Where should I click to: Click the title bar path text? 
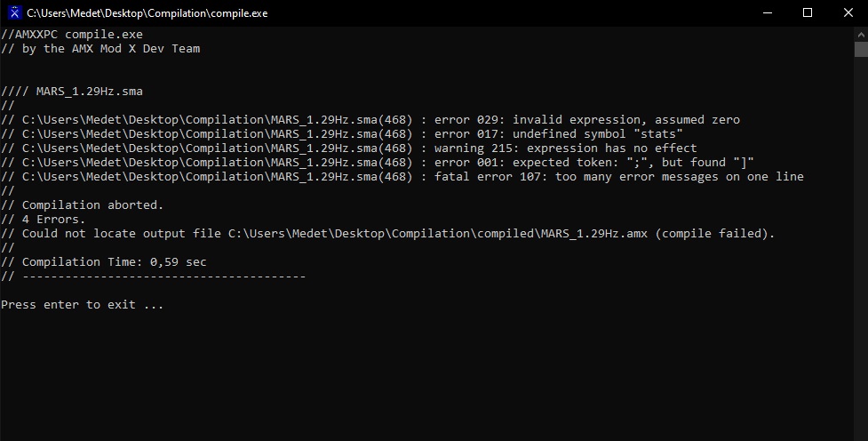pos(147,13)
